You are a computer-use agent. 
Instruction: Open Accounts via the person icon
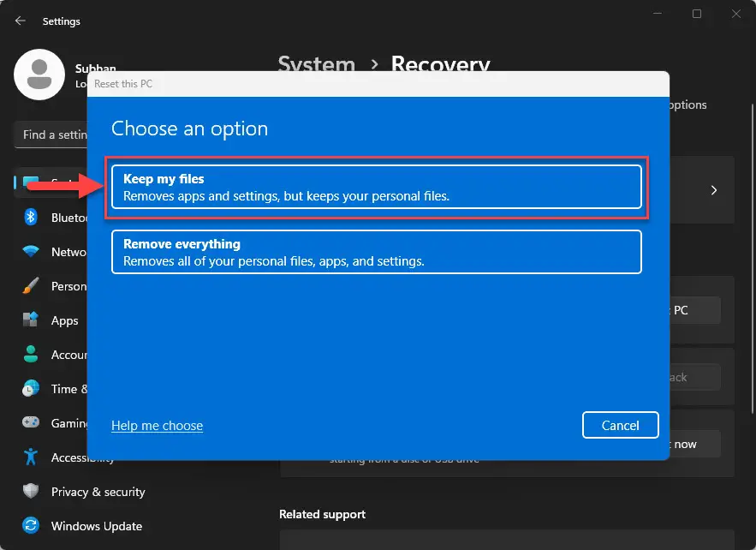31,355
